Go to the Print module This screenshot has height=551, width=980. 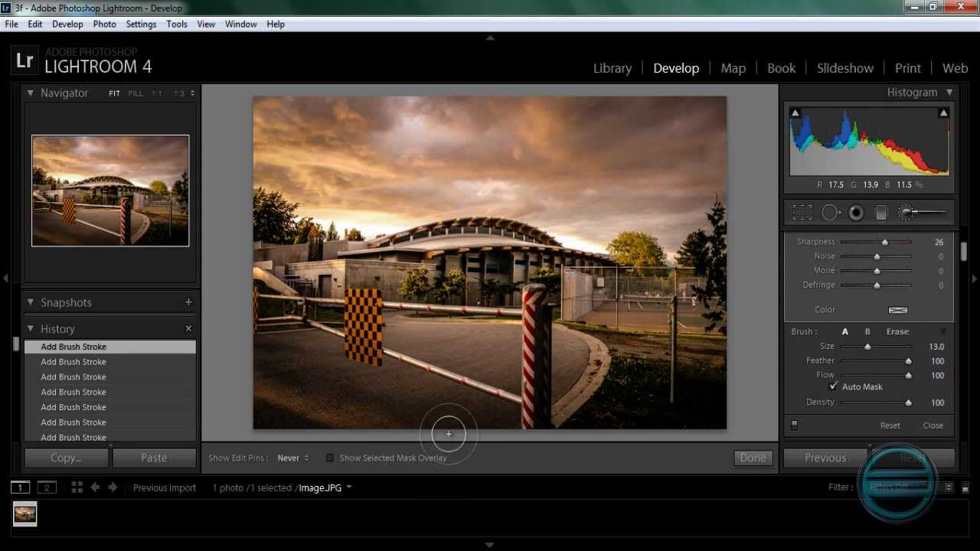click(908, 68)
